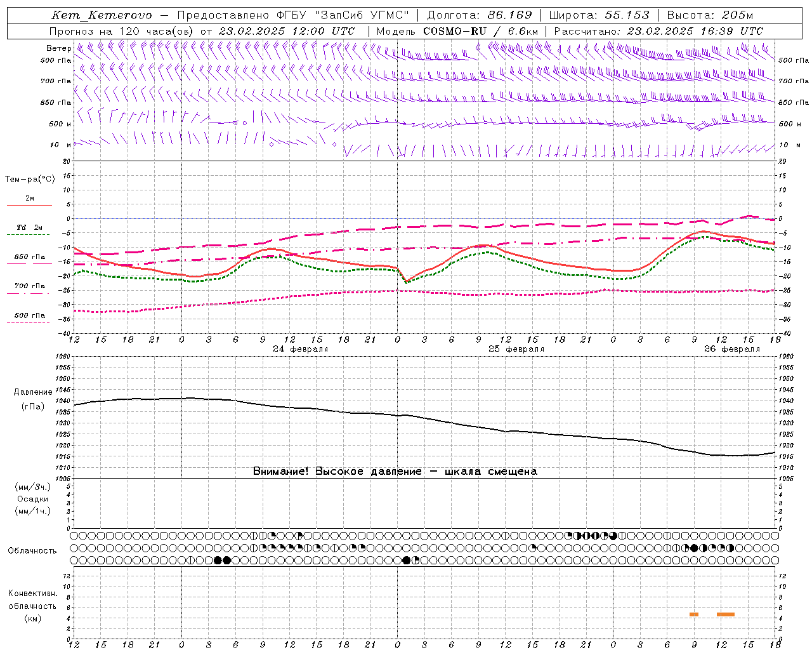The height and width of the screenshot is (650, 812).
Task: Click the Широта: 55.153 value
Action: pyautogui.click(x=599, y=15)
